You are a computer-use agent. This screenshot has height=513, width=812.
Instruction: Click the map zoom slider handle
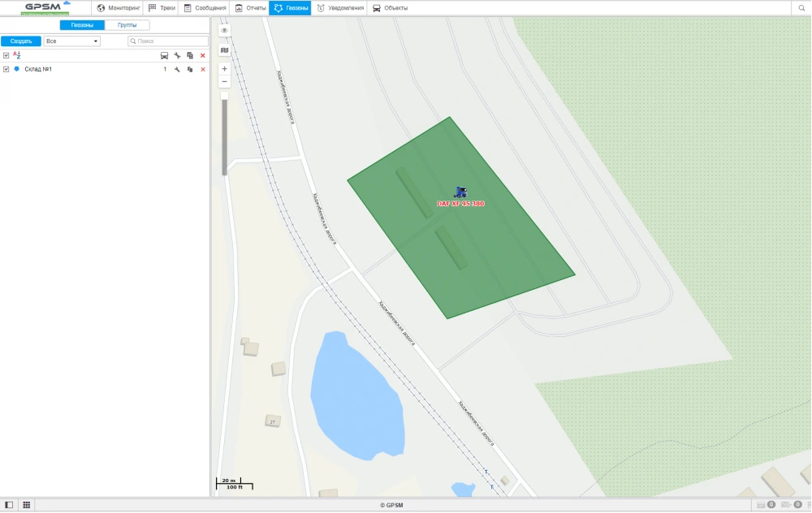[x=225, y=96]
